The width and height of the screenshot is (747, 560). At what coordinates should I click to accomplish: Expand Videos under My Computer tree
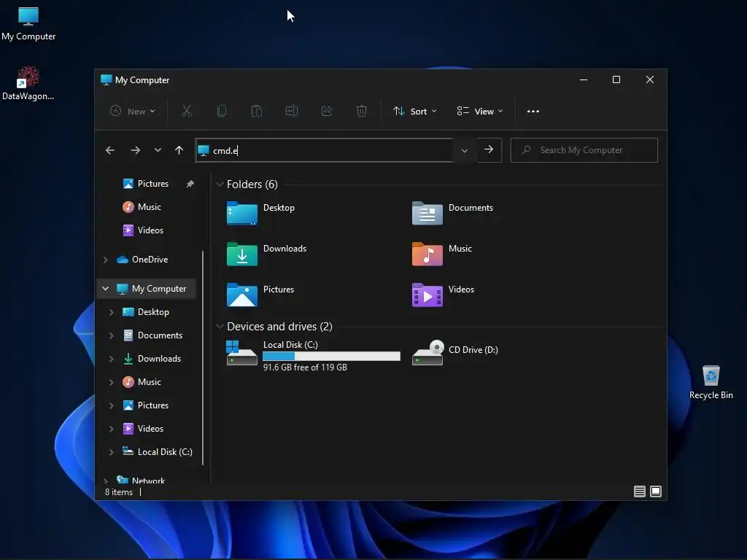click(111, 429)
